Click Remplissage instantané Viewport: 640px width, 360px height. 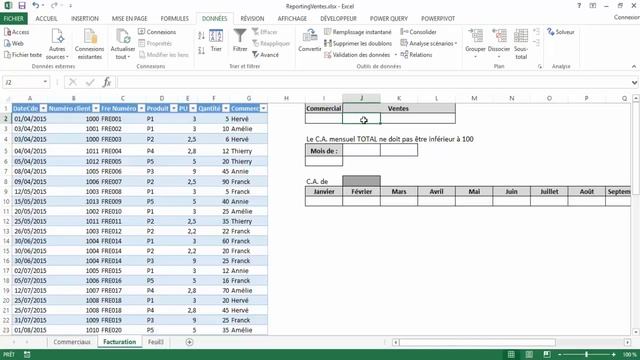358,32
